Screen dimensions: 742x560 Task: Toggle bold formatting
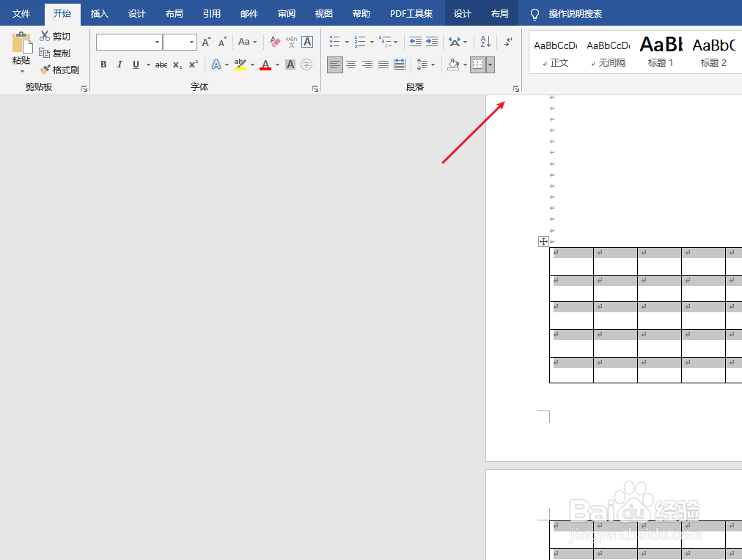tap(103, 65)
